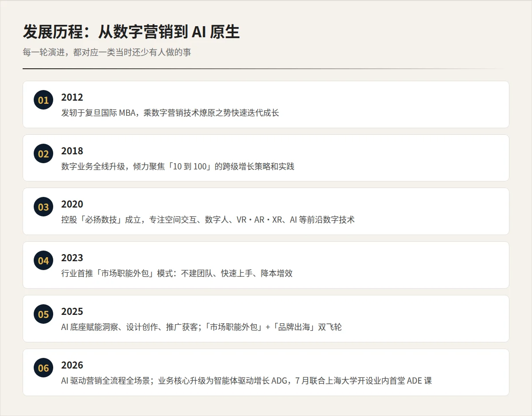Click the description starting 控股「必扬数技」成立
Screen dimensions: 532x416
click(208, 220)
